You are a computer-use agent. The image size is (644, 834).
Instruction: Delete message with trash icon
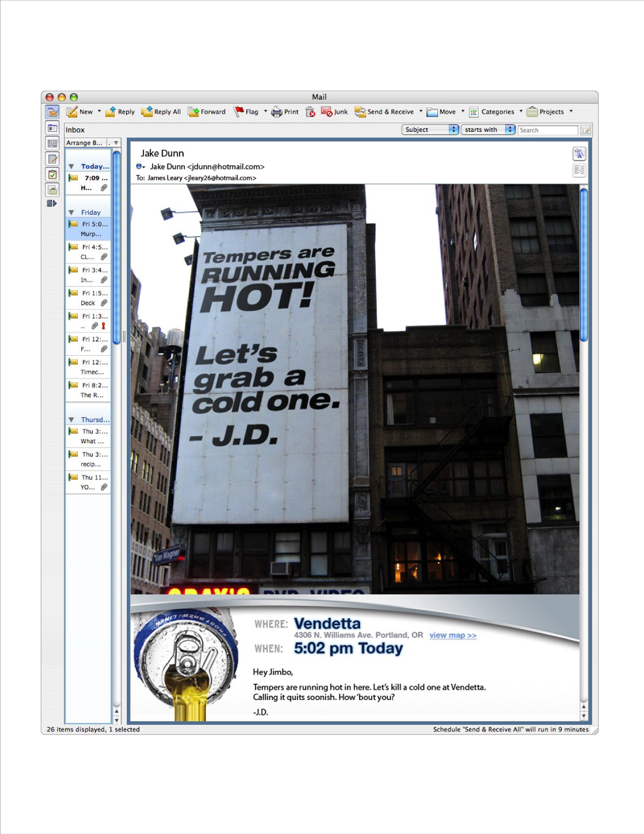[310, 112]
